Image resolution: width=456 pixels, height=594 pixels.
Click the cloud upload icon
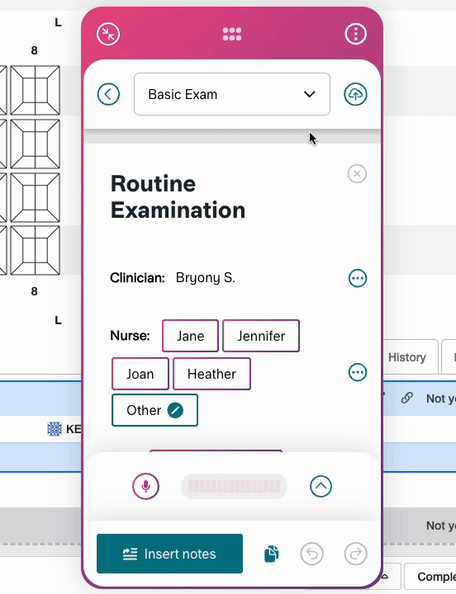click(355, 94)
